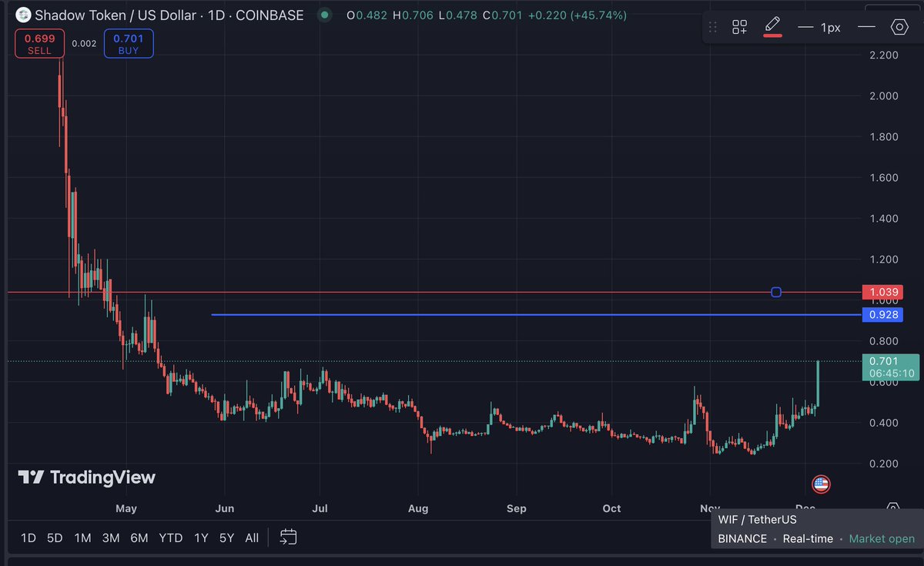The image size is (924, 566).
Task: Click the green market status dot
Action: 326,15
